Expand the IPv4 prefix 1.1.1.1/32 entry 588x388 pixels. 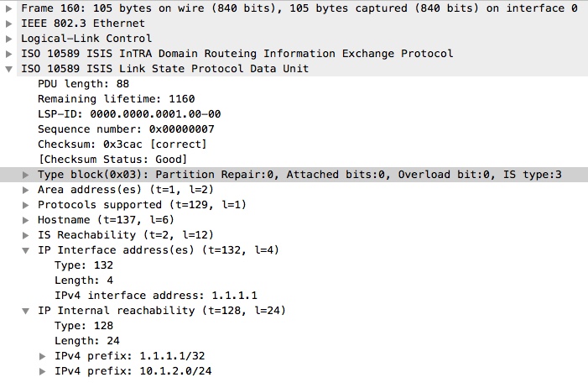click(43, 356)
